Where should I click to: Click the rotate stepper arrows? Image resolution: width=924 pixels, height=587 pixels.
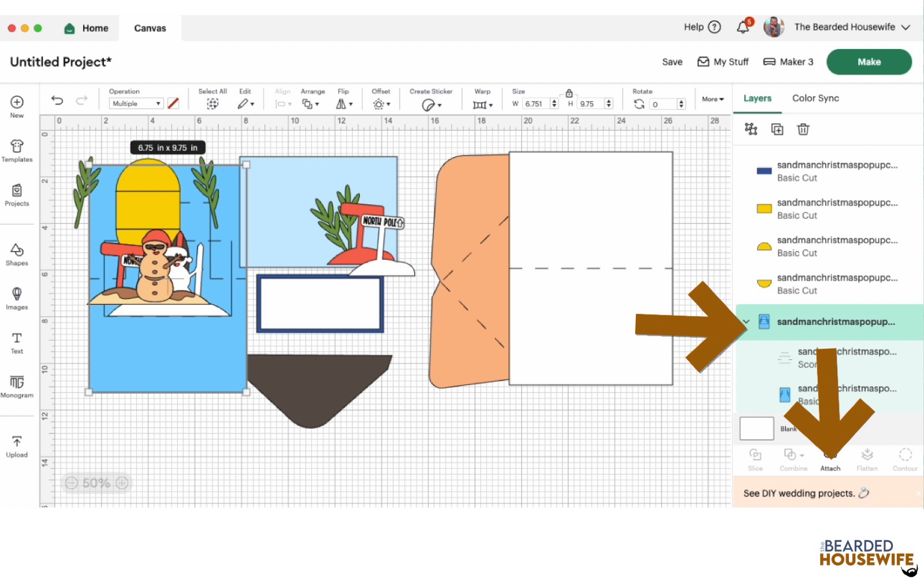[x=681, y=104]
